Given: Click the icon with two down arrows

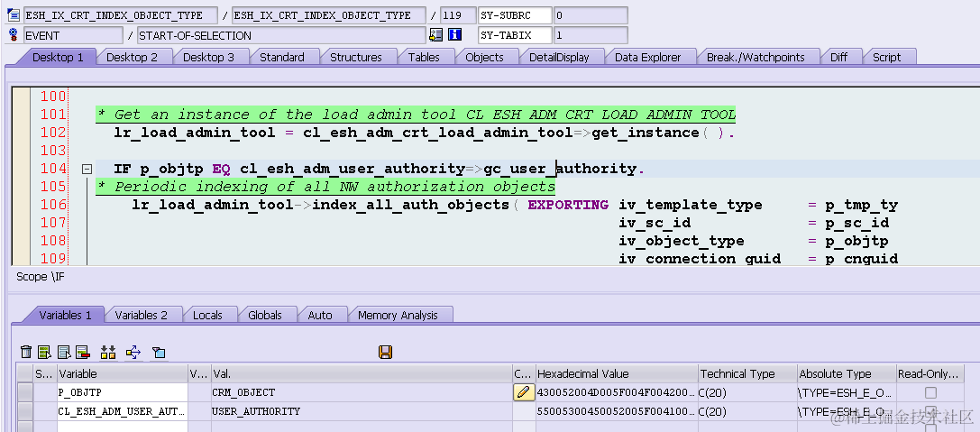Looking at the screenshot, I should point(108,353).
